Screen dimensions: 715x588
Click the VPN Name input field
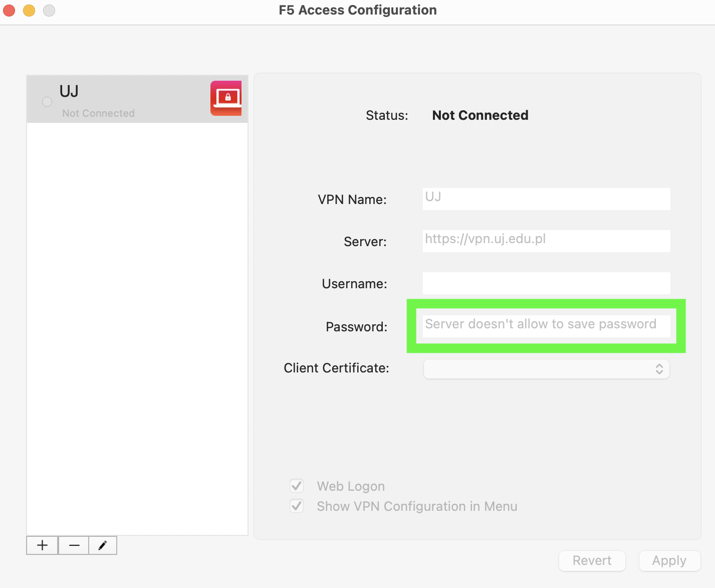click(547, 199)
